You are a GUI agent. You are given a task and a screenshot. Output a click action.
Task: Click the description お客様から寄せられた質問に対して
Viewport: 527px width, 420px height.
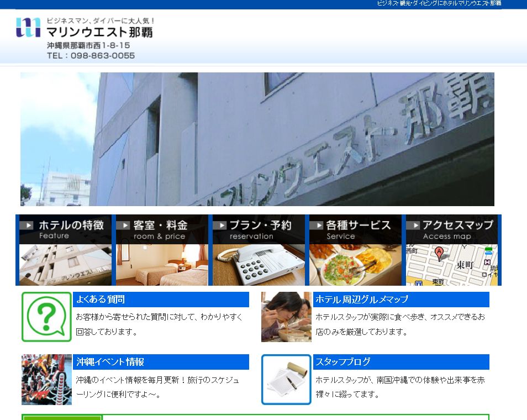[159, 324]
